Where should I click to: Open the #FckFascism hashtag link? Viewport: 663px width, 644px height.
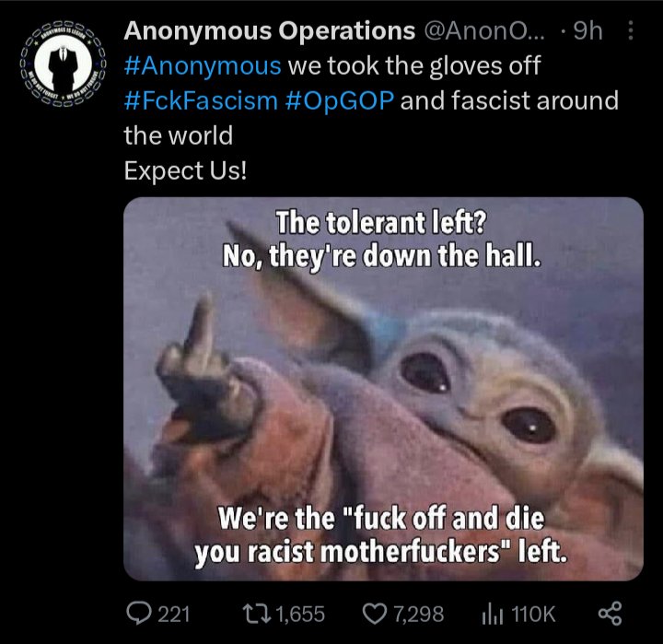pos(199,100)
